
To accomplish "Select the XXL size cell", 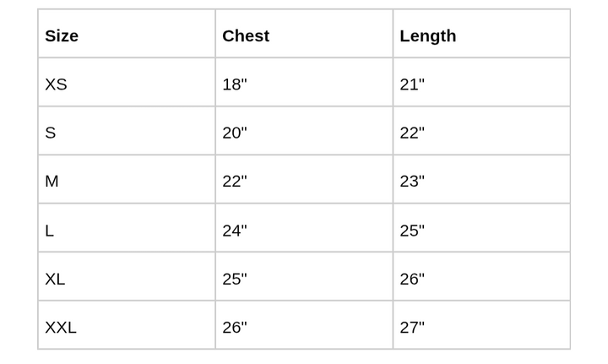I will click(61, 327).
